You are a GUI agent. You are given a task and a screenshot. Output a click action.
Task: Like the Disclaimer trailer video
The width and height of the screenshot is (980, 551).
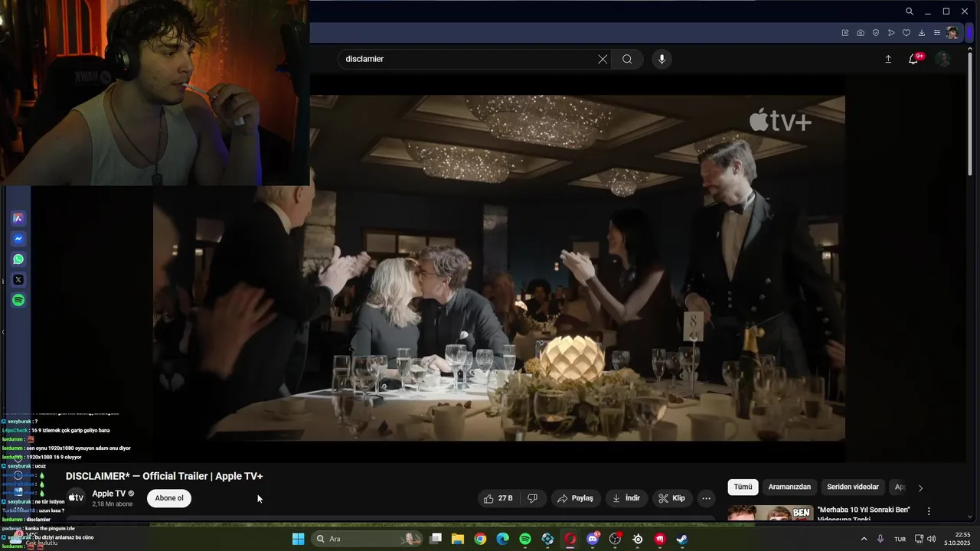[498, 498]
